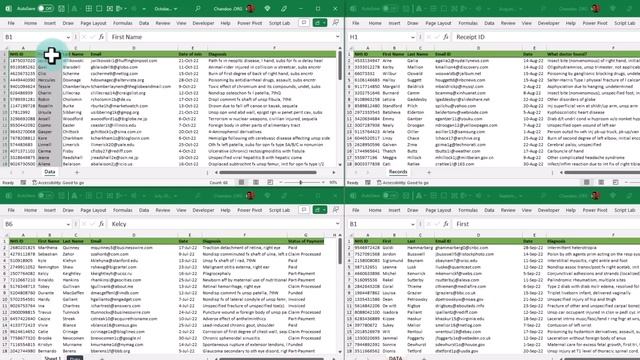
Task: Click scroll right arrow in top-left window
Action: (x=334, y=172)
